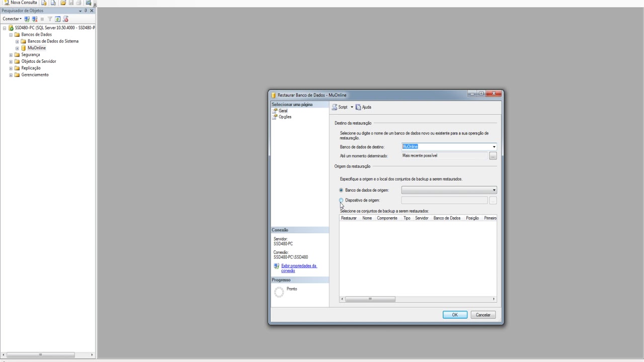The height and width of the screenshot is (362, 644).
Task: Refresh the Object Explorer tree
Action: (57, 19)
